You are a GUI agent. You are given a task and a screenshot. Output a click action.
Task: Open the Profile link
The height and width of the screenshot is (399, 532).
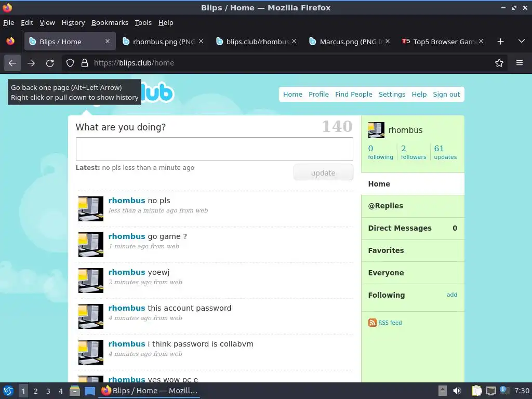tap(318, 95)
